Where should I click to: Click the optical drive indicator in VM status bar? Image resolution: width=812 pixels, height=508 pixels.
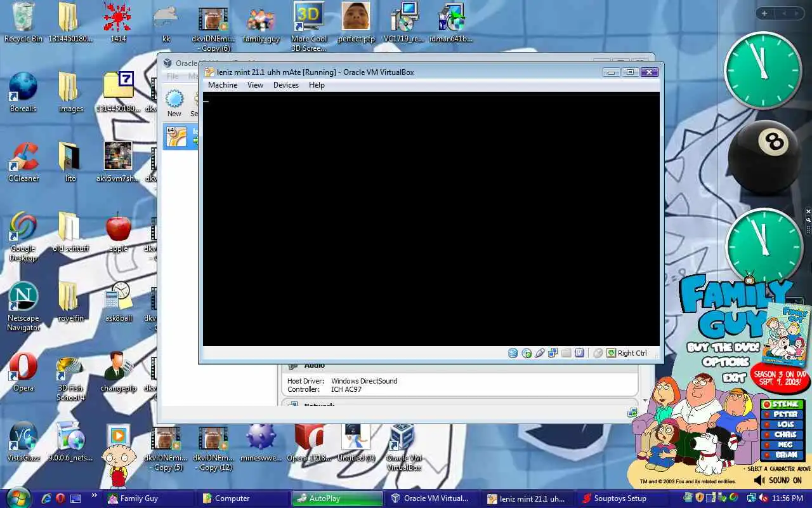point(527,353)
